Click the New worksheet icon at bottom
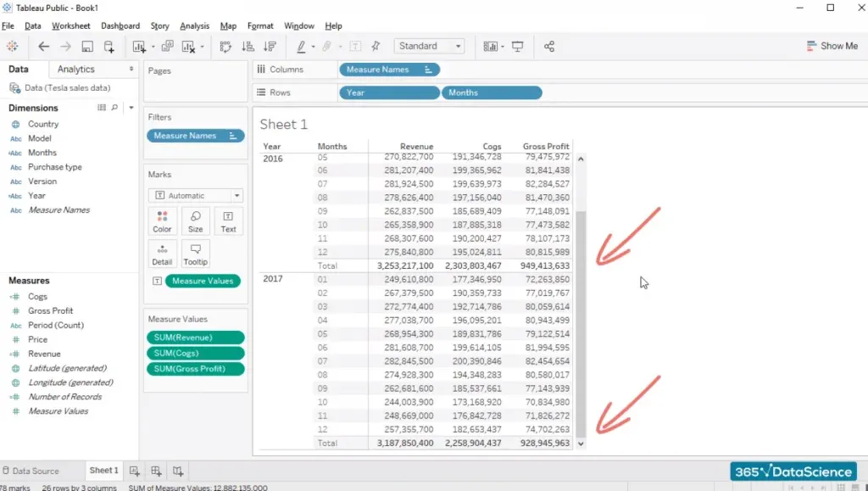The width and height of the screenshot is (868, 491). click(134, 471)
